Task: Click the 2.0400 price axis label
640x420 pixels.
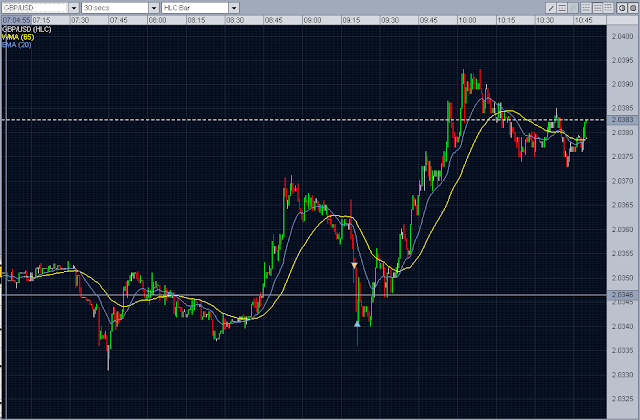Action: [x=622, y=36]
